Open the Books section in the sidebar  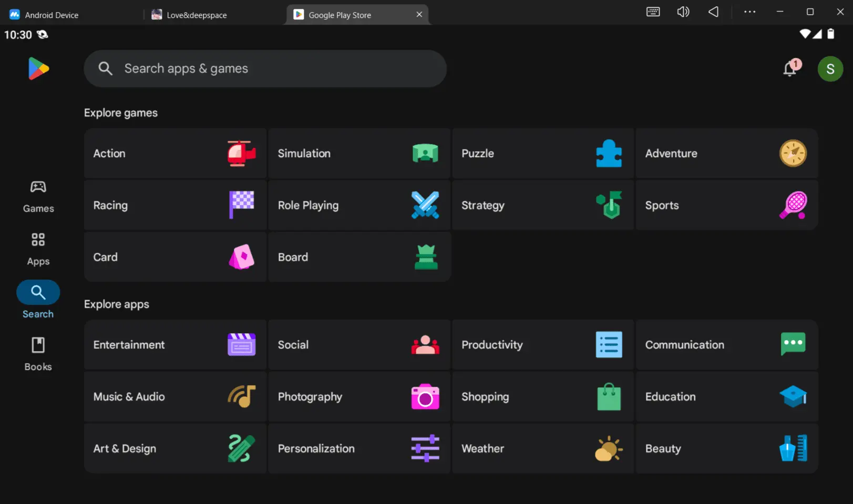click(38, 355)
